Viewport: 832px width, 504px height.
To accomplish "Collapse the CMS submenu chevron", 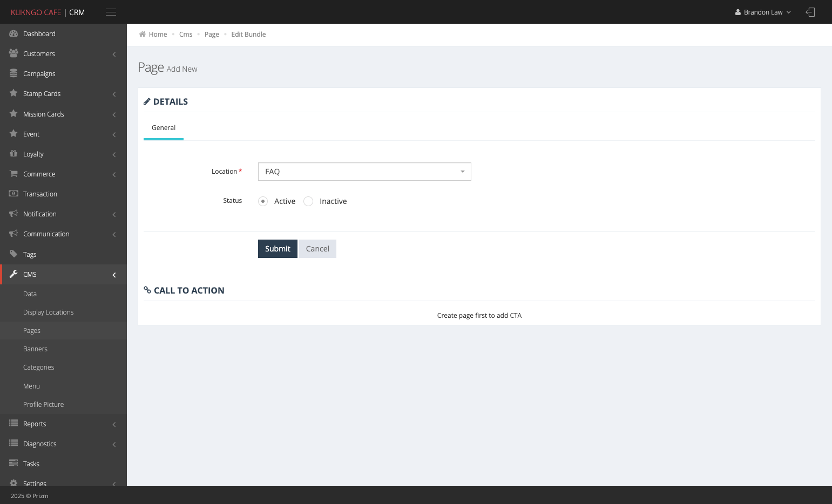I will click(x=114, y=275).
